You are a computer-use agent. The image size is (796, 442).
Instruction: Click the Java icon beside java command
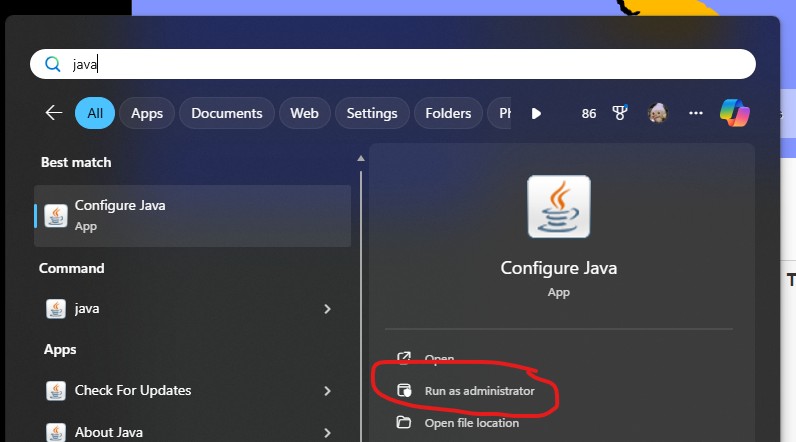coord(56,309)
